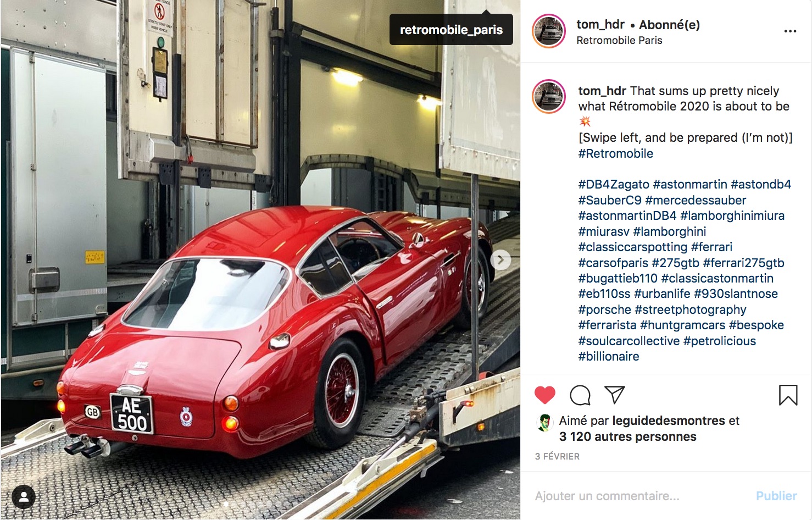
Task: Open tom_hdr profile picture in header
Action: 549,31
